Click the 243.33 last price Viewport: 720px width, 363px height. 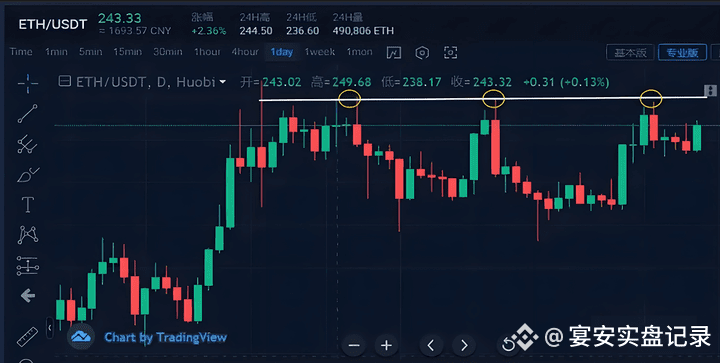pyautogui.click(x=119, y=18)
